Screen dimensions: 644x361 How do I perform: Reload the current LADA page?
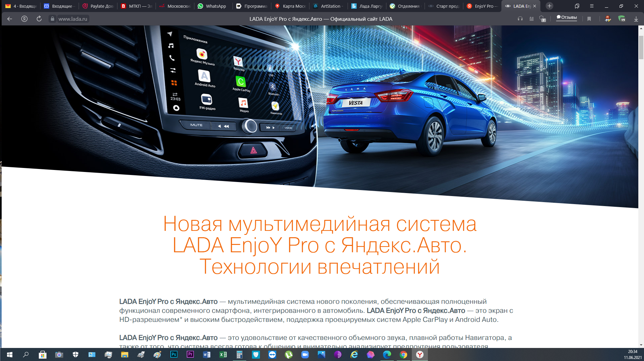coord(39,19)
